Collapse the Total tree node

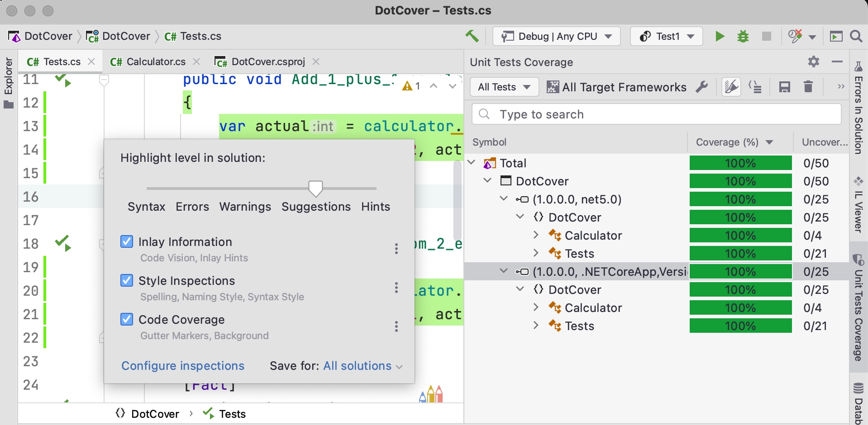coord(472,162)
